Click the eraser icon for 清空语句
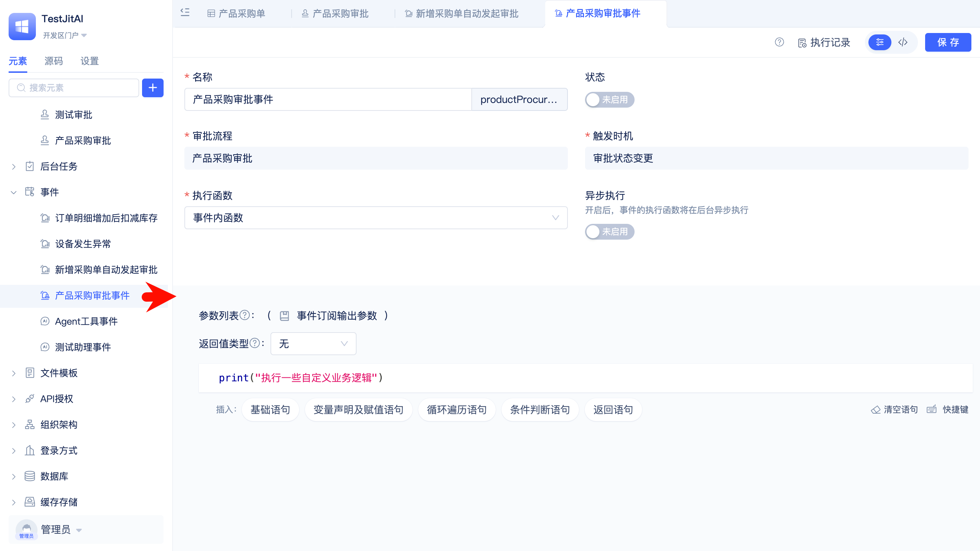 (x=875, y=410)
